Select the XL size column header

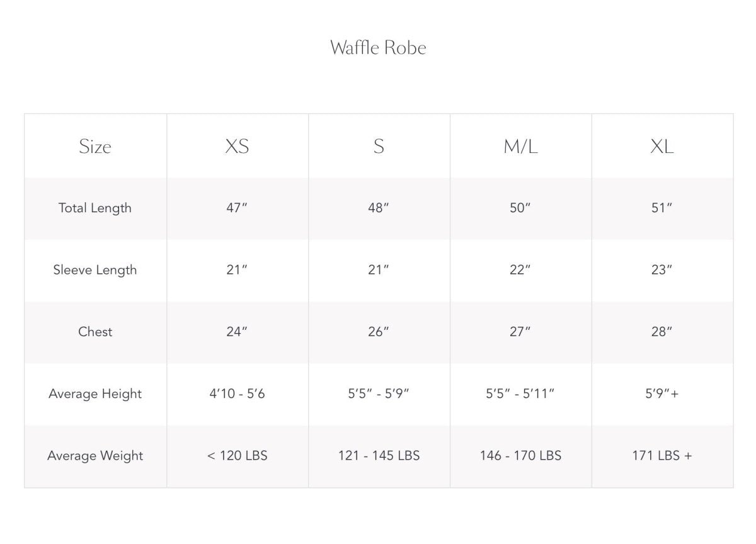click(661, 147)
